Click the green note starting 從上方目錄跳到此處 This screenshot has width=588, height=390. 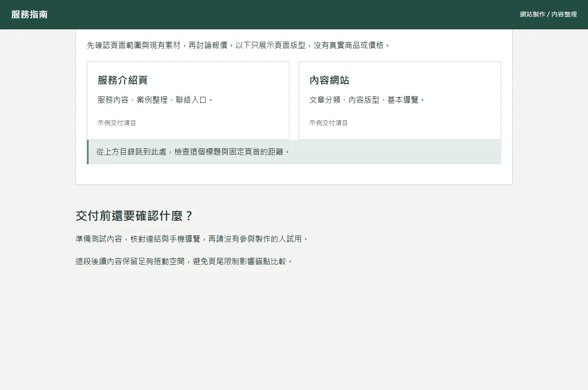point(294,152)
